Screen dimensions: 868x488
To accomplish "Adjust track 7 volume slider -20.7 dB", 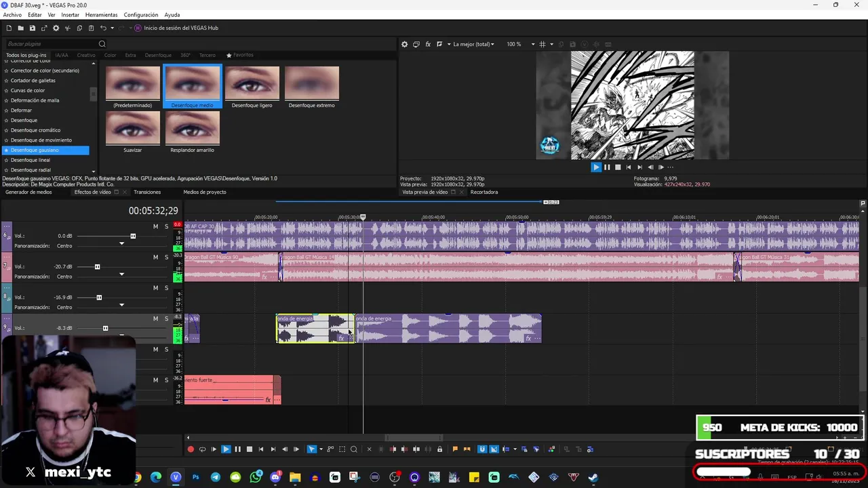I will point(97,267).
